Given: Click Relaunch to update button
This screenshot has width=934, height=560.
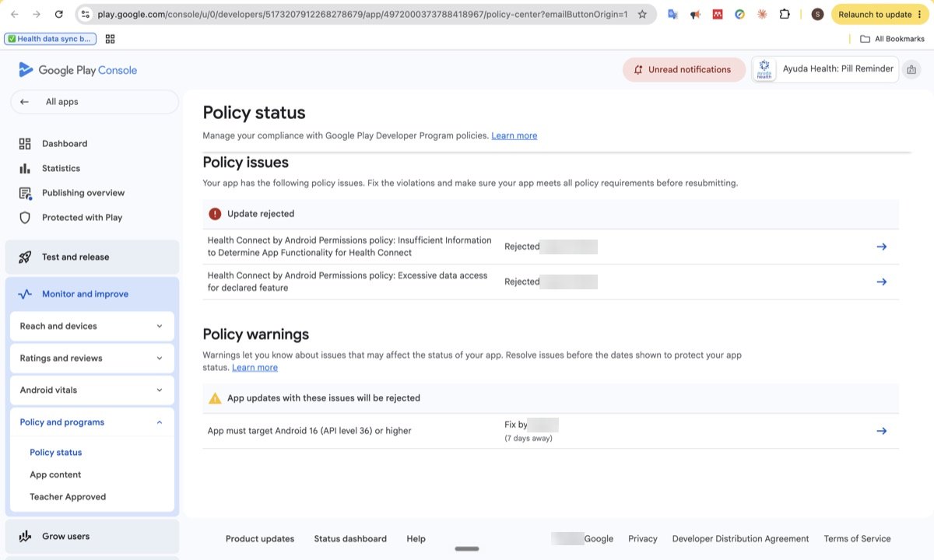Looking at the screenshot, I should (x=880, y=14).
